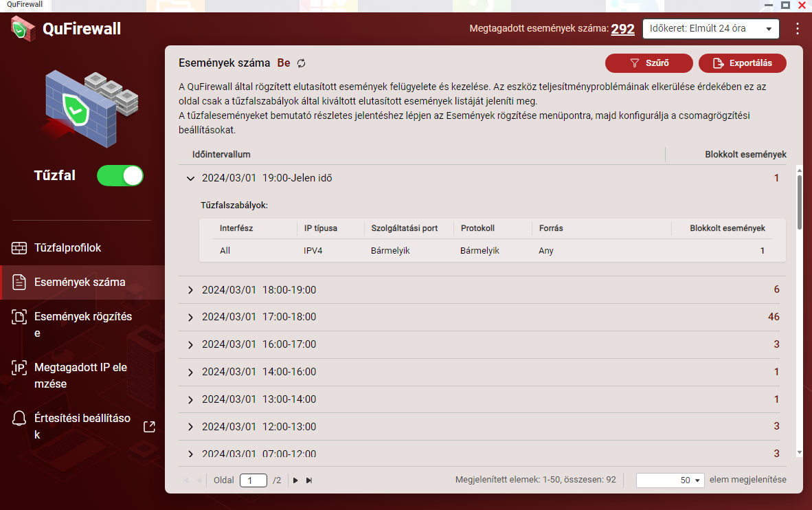Click the page number input field
This screenshot has width=812, height=510.
(x=253, y=480)
